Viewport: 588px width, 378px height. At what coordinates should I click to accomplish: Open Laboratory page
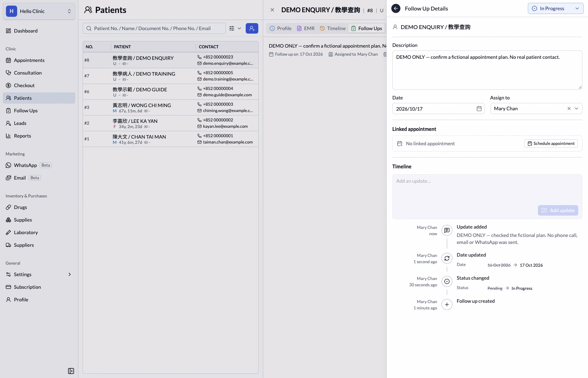[39, 232]
